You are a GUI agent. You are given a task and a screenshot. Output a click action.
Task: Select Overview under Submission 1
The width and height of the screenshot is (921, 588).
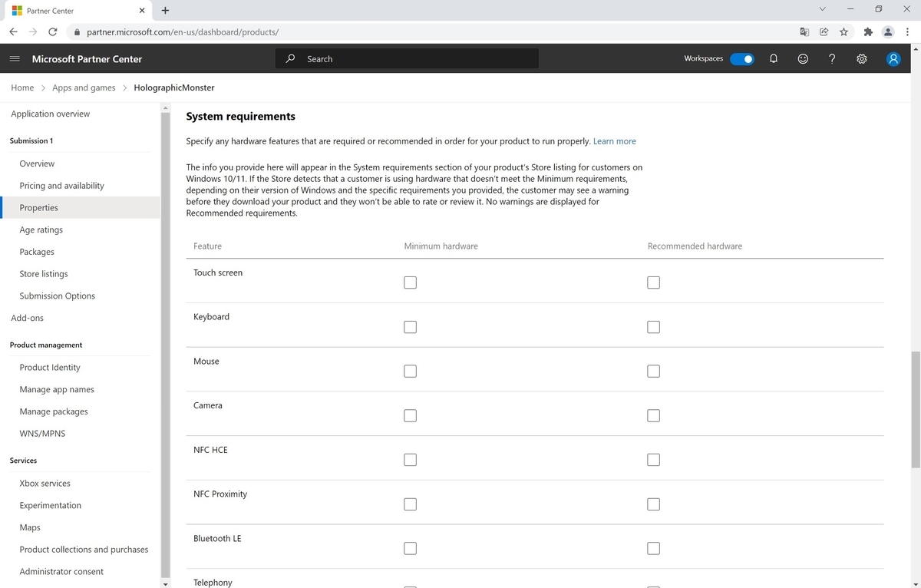[37, 164]
